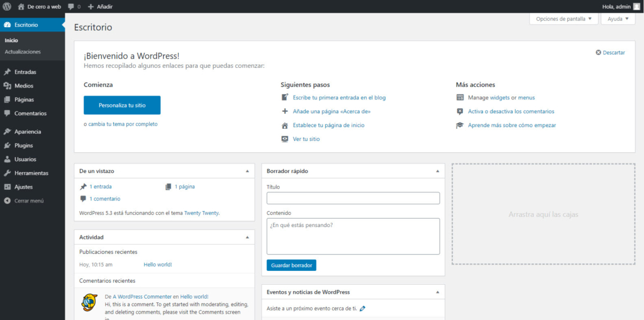The height and width of the screenshot is (320, 644).
Task: Open the Apariencia menu
Action: pyautogui.click(x=32, y=132)
